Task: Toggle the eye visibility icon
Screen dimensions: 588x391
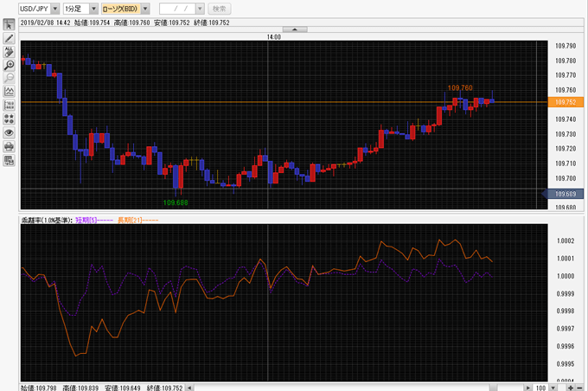Action: click(9, 132)
